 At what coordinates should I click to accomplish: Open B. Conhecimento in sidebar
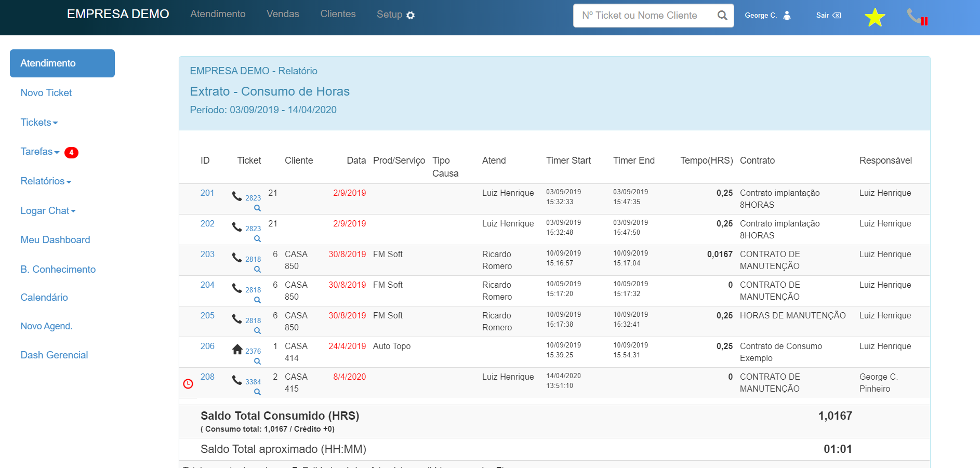(x=58, y=269)
